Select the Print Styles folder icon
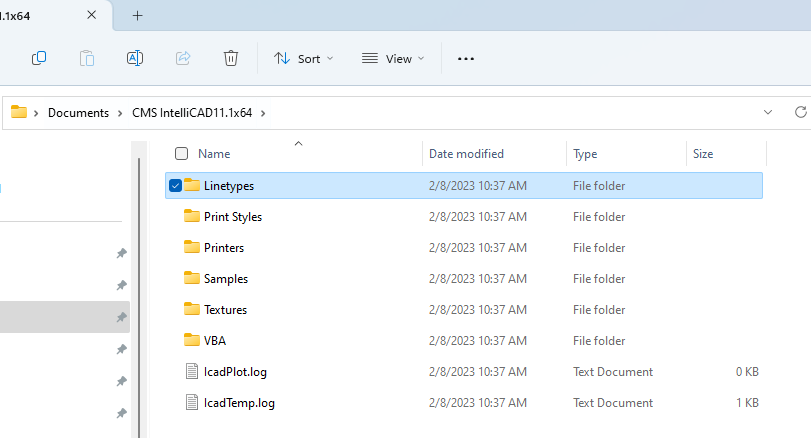Screen dimensions: 811x438 (x=192, y=216)
